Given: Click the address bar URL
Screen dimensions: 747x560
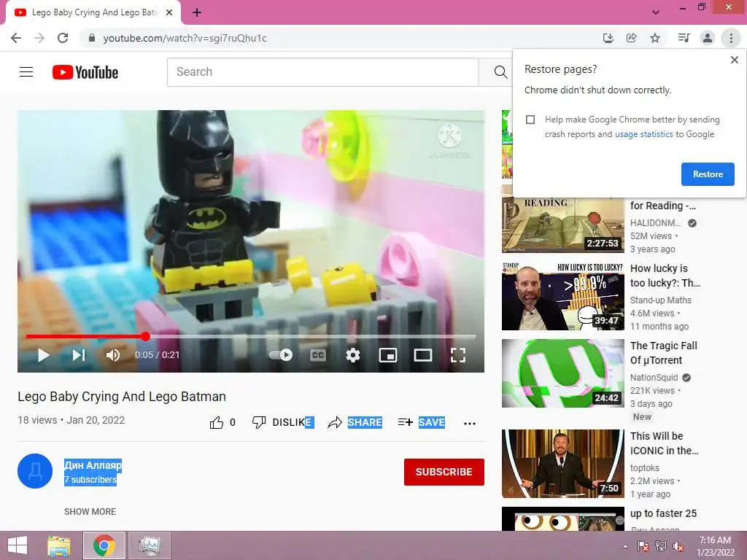Looking at the screenshot, I should [185, 38].
